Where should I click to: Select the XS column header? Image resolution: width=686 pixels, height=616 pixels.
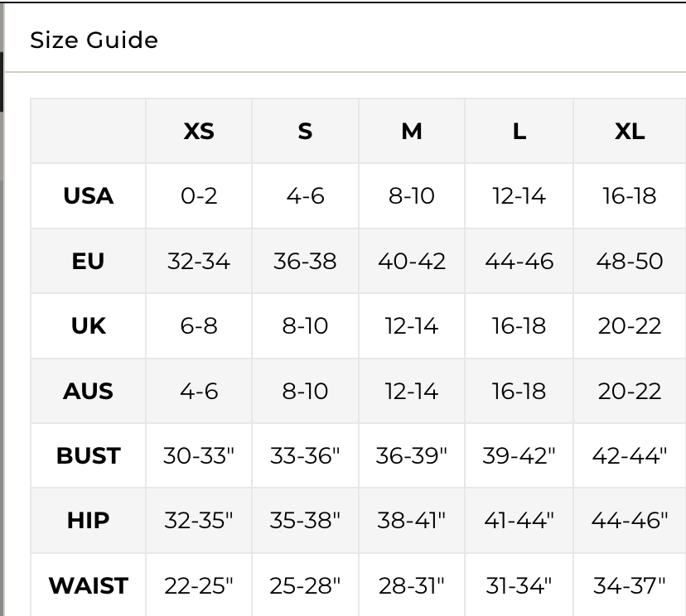click(x=199, y=132)
